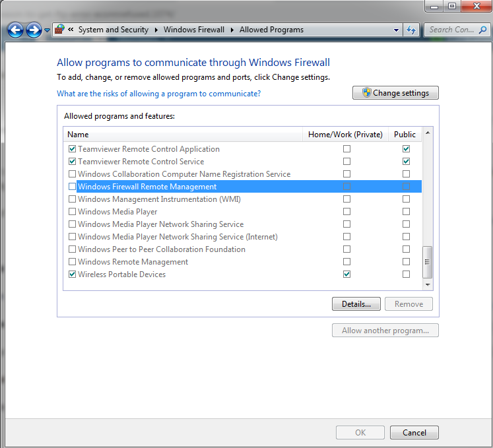Screen dimensions: 493x448
Task: Check Windows Management Instrumentation (WMI) name box
Action: point(73,199)
